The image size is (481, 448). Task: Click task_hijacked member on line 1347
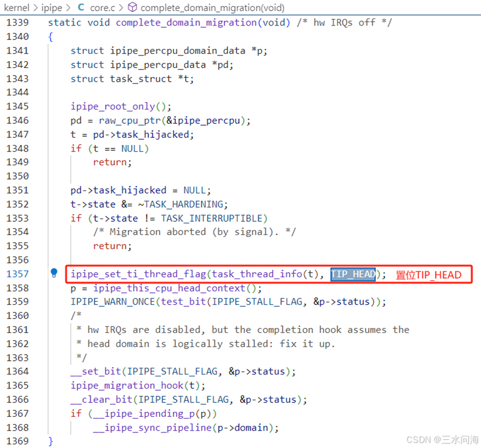pos(152,135)
